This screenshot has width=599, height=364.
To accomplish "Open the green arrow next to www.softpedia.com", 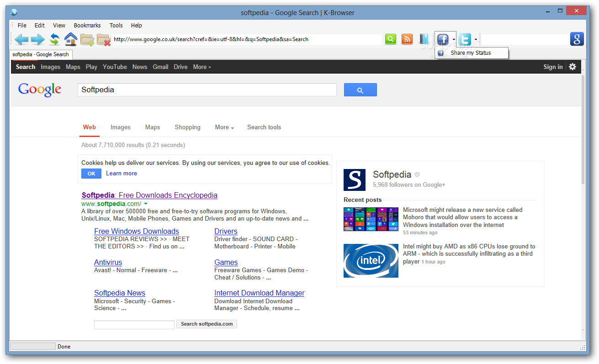I will pos(146,204).
